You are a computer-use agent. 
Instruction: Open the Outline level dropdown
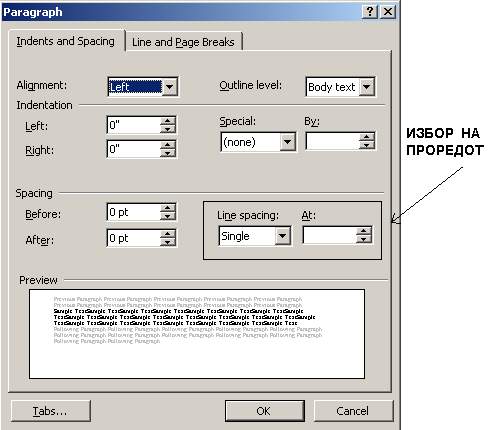pyautogui.click(x=367, y=87)
